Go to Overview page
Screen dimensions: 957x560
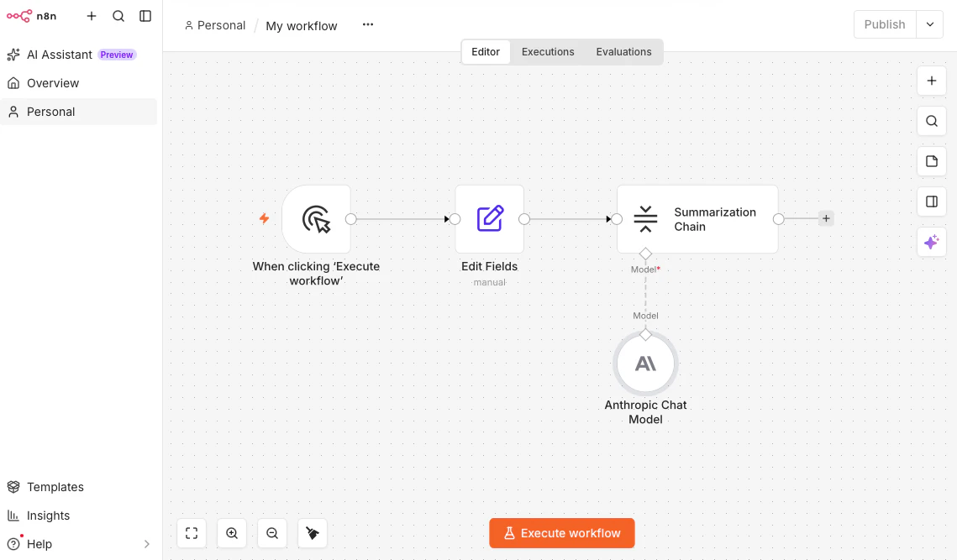tap(78, 83)
